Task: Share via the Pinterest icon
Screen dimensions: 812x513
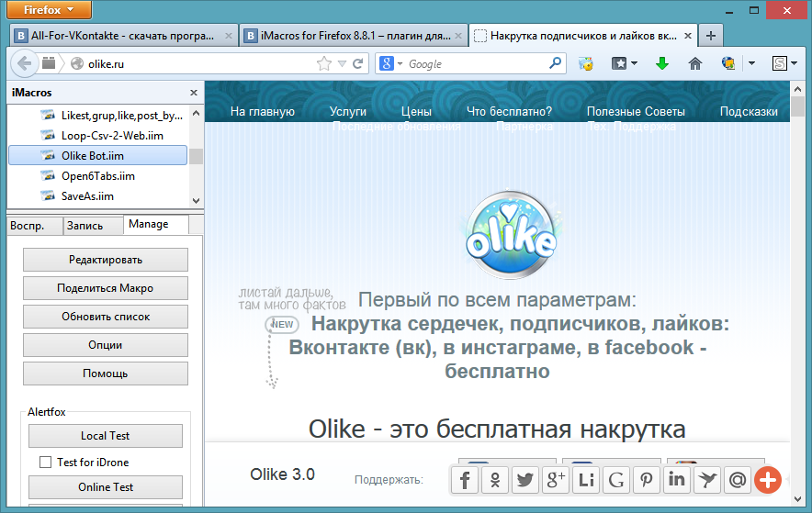Action: click(647, 479)
